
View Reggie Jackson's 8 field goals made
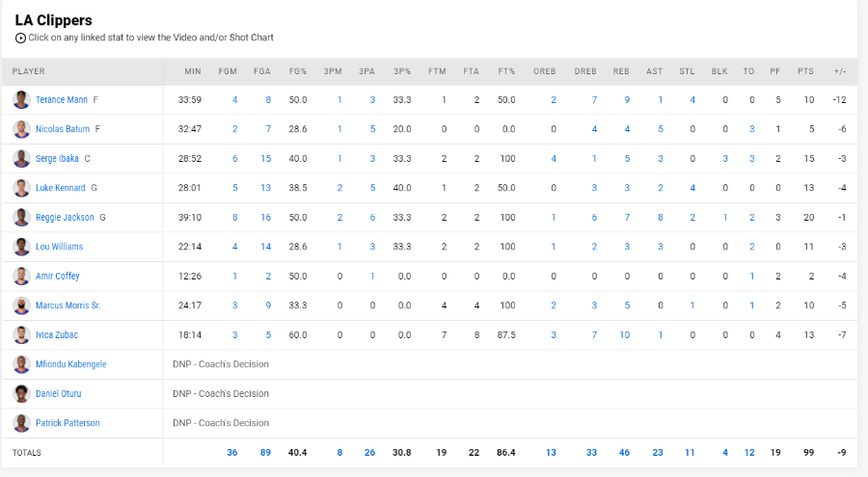coord(234,218)
